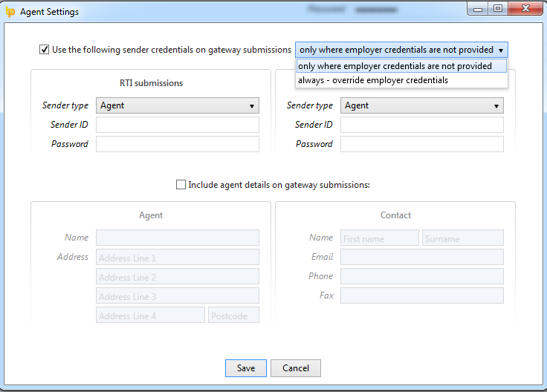Screen dimensions: 547x392
Task: Click RTI submissions Sender ID field
Action: 178,125
